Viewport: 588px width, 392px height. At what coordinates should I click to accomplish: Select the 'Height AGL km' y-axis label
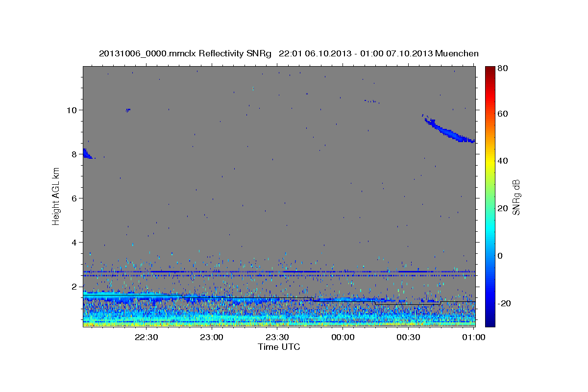(x=56, y=196)
